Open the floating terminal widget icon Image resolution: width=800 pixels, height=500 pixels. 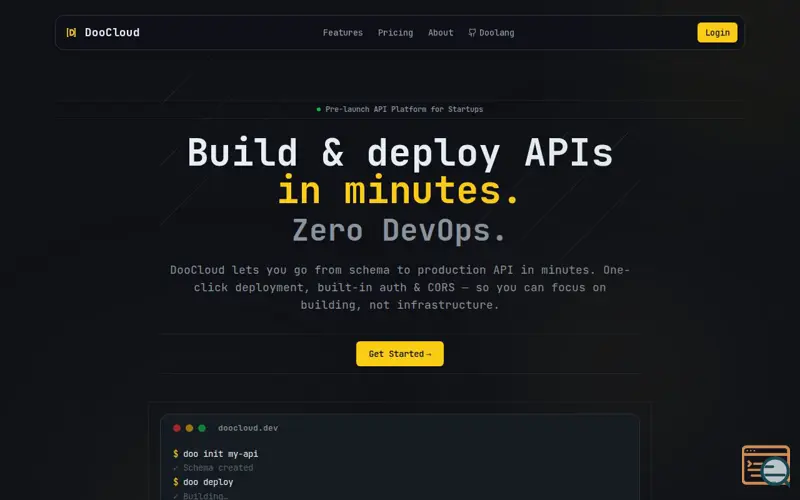tap(766, 465)
